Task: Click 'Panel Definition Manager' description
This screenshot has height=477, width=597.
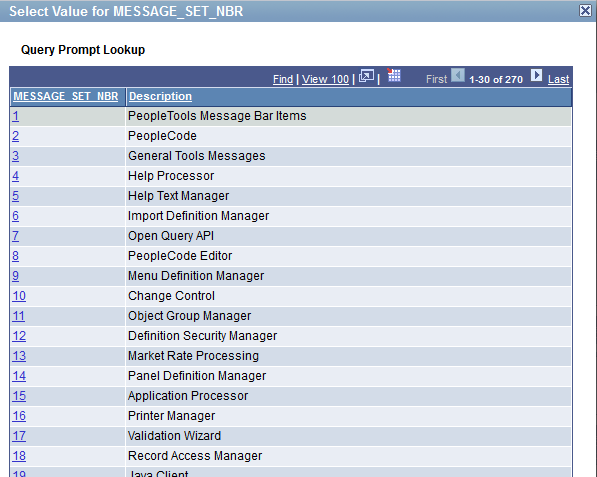Action: [x=197, y=376]
